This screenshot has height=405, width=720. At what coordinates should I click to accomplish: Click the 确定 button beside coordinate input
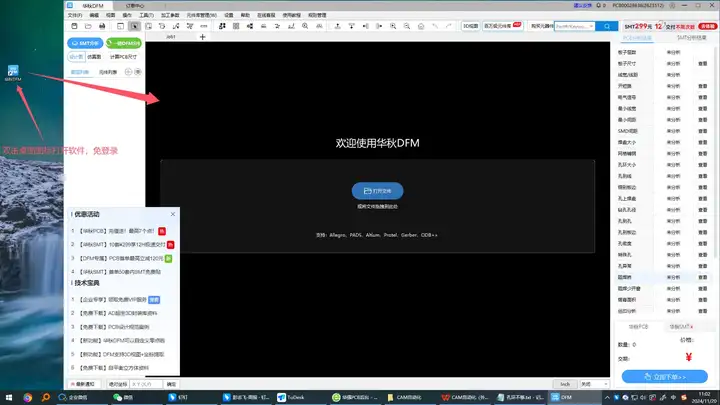[x=171, y=384]
